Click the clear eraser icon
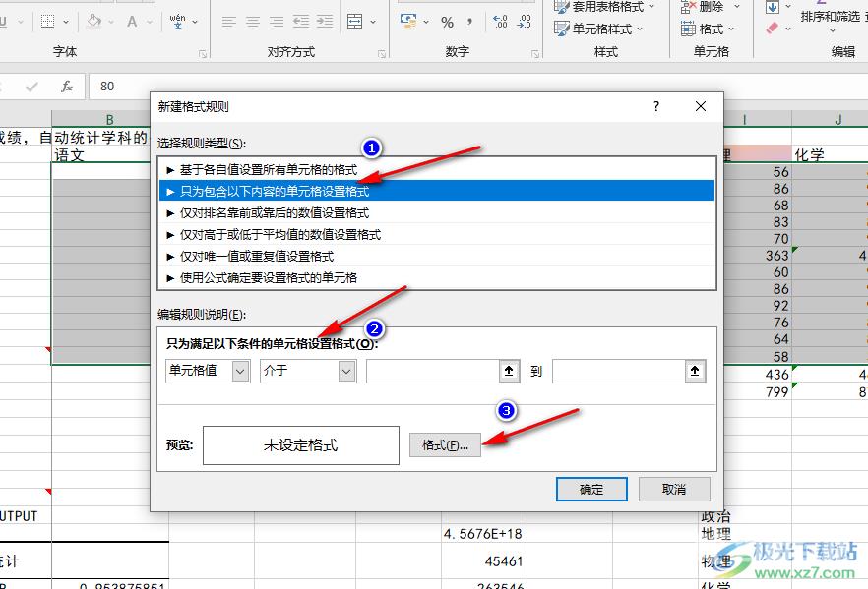 click(773, 29)
